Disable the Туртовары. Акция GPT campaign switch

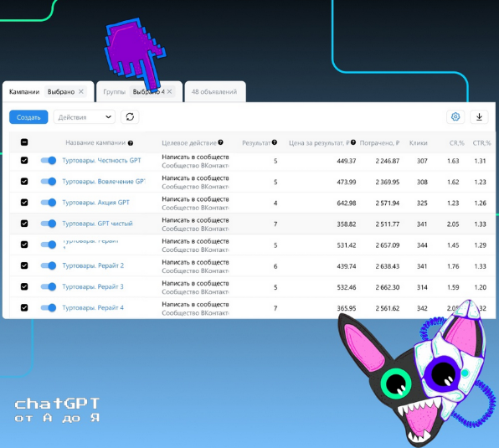point(49,203)
